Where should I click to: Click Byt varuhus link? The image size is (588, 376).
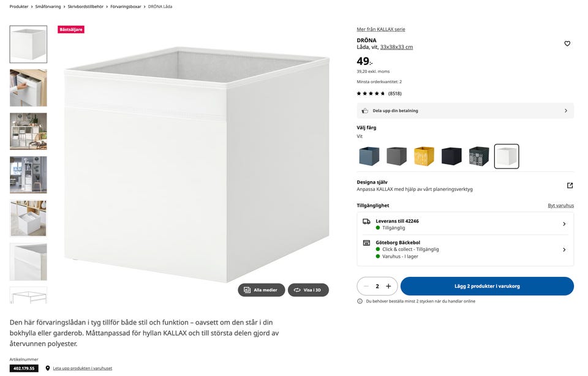pos(560,206)
